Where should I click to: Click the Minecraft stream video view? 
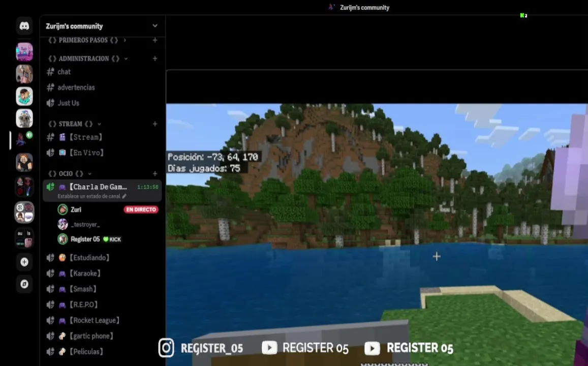pos(377,234)
